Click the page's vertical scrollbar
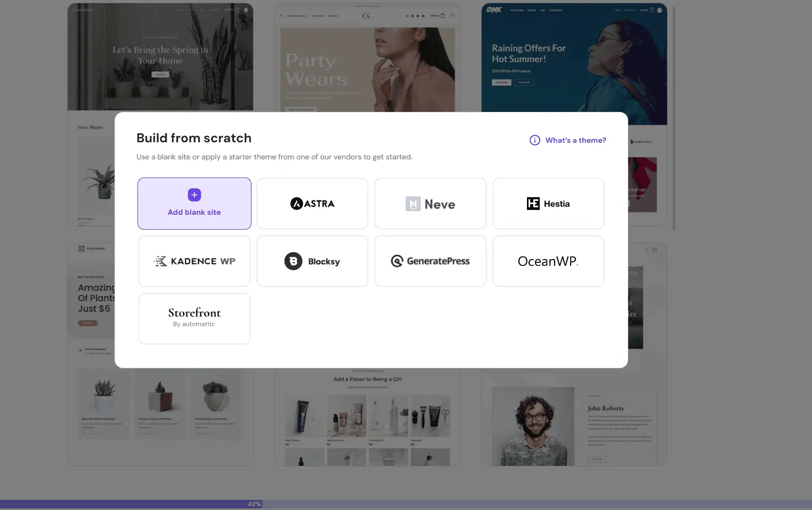The image size is (812, 510). point(674,119)
